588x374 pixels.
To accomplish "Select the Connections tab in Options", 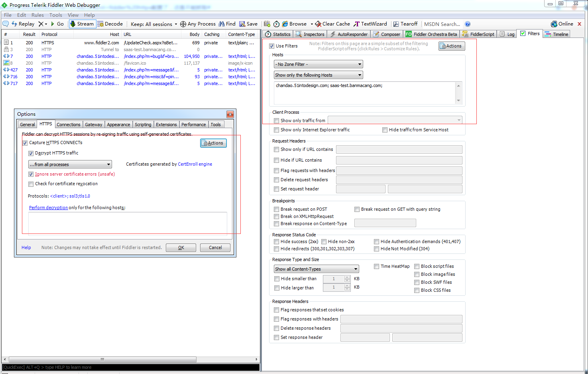I will tap(68, 125).
